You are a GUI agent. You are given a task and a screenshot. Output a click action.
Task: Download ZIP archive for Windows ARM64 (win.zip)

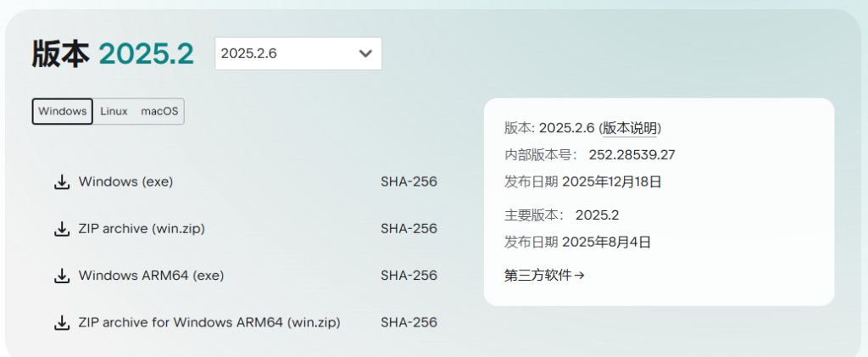209,322
